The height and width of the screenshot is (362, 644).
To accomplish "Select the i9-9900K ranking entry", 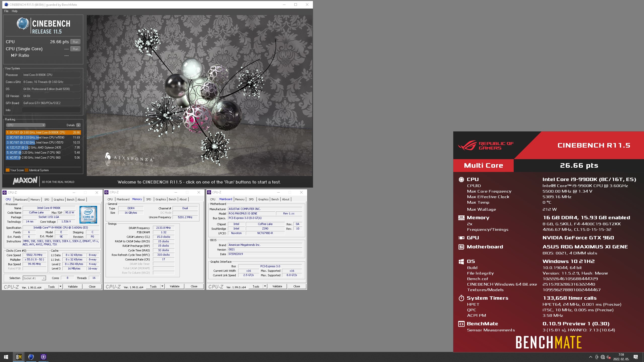I will coord(43,132).
